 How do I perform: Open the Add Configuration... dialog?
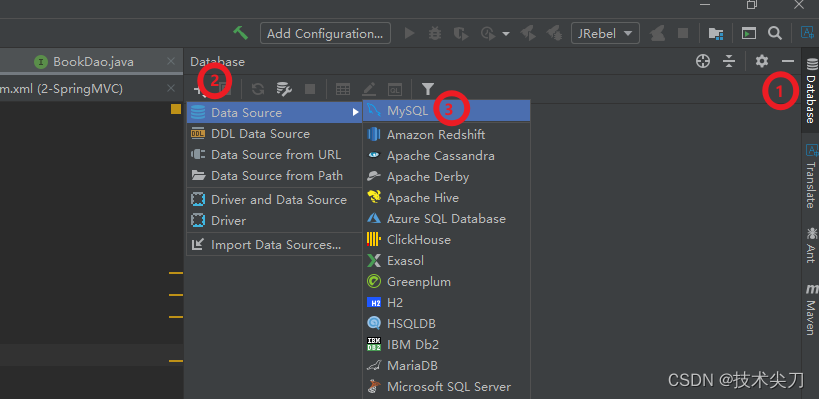pos(325,33)
